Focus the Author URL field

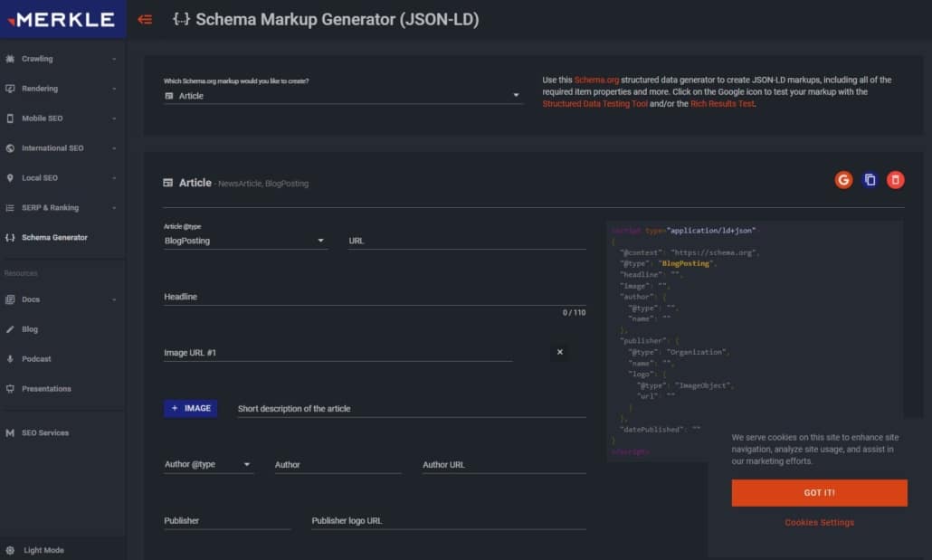(504, 465)
